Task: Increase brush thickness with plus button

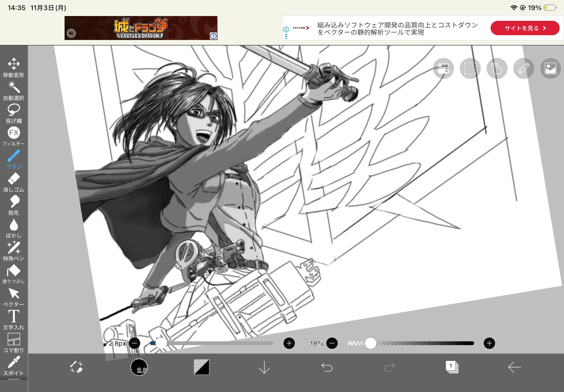Action: pos(289,343)
